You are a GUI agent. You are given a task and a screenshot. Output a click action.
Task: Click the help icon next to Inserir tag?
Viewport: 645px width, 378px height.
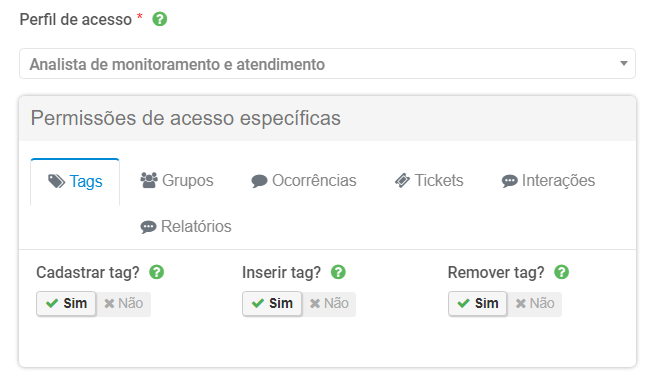point(338,272)
